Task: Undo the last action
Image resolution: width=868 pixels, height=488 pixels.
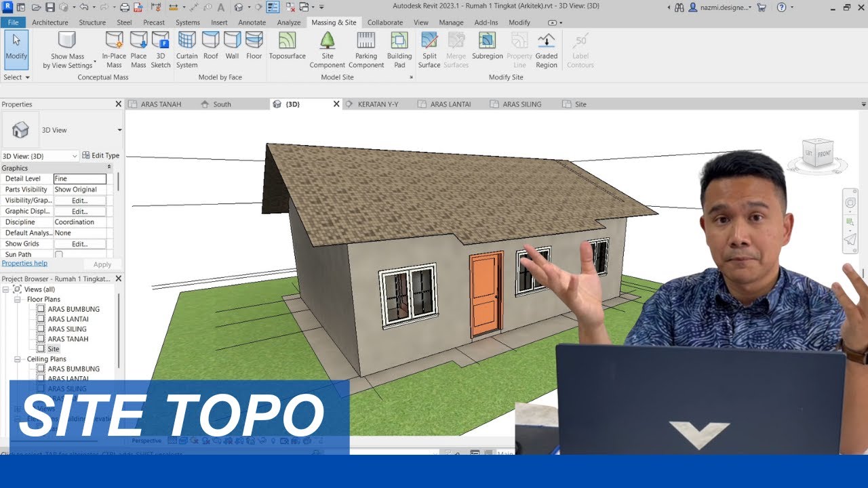Action: click(x=83, y=7)
